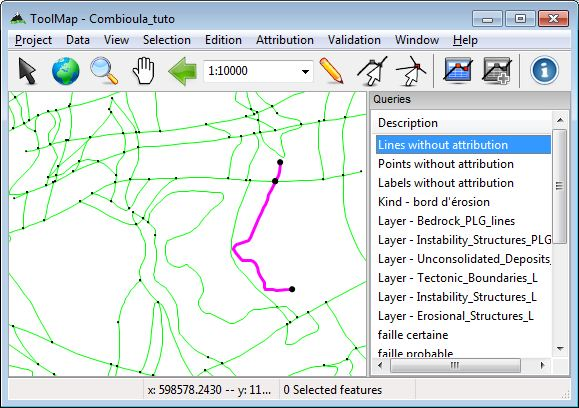Open the Attribution menu
Viewport: 579px width, 408px height.
point(285,40)
